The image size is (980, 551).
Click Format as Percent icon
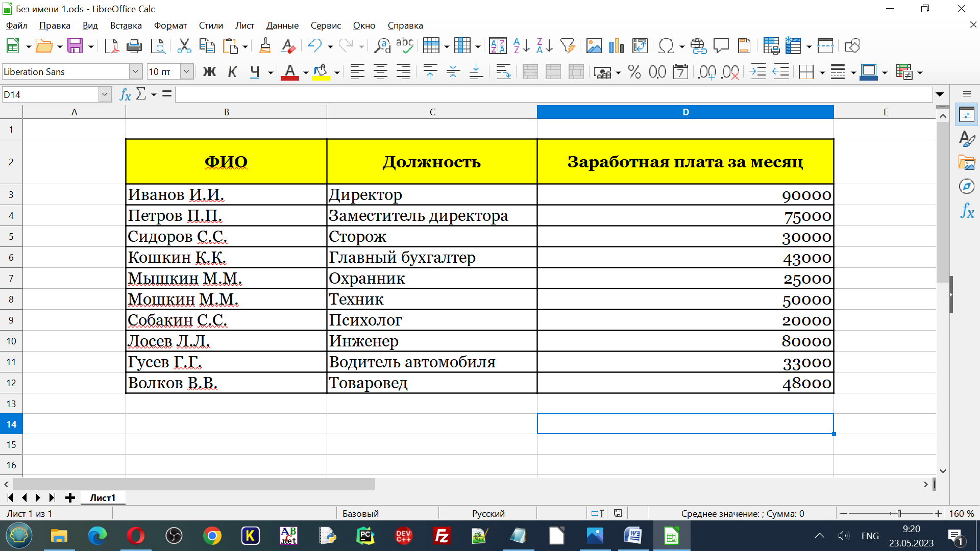(634, 72)
